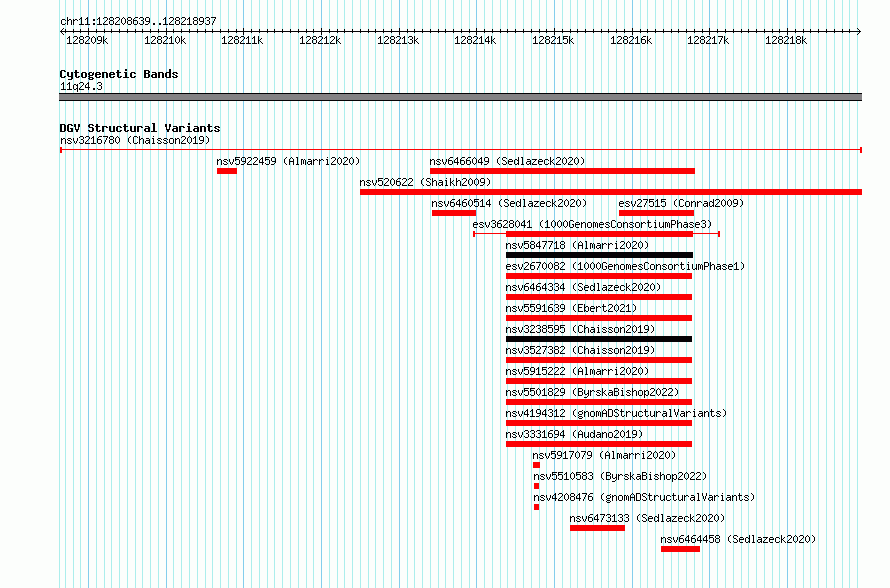Viewport: 890px width, 588px height.
Task: Click nsv4208476 (gnomADStructuralVariants) label
Action: coord(644,497)
